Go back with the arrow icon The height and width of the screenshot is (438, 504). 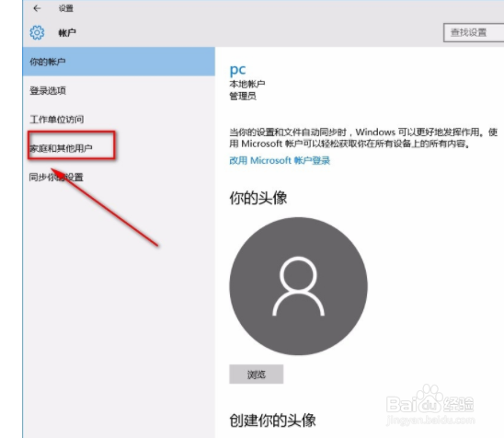point(37,8)
